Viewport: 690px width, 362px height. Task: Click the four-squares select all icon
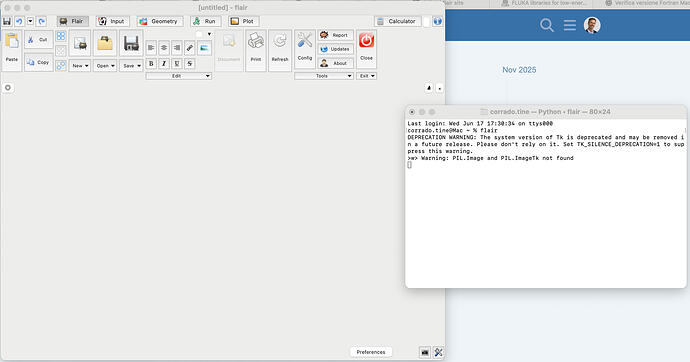tap(61, 37)
